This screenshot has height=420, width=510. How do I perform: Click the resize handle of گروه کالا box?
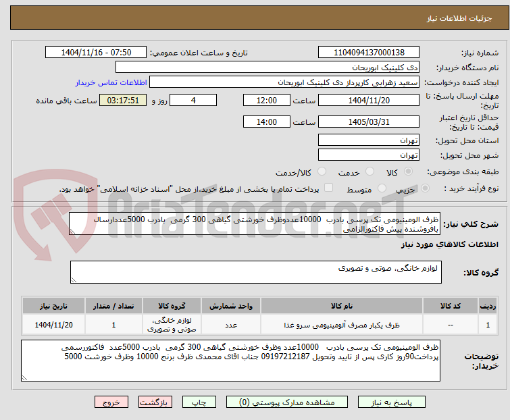(x=74, y=280)
